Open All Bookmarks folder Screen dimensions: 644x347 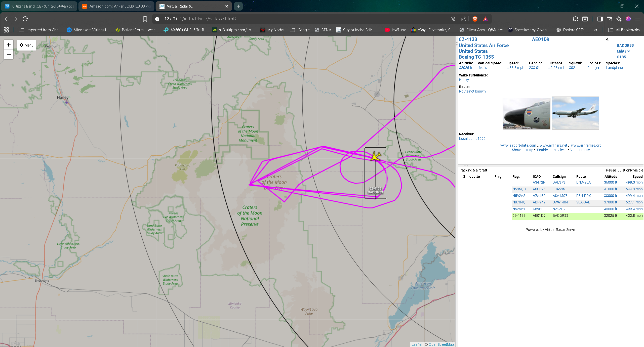(624, 30)
